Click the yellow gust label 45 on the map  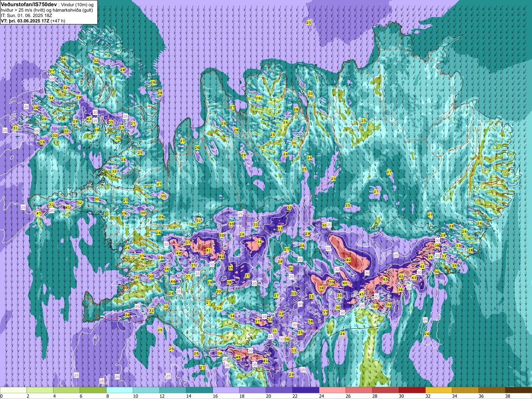tap(362, 294)
